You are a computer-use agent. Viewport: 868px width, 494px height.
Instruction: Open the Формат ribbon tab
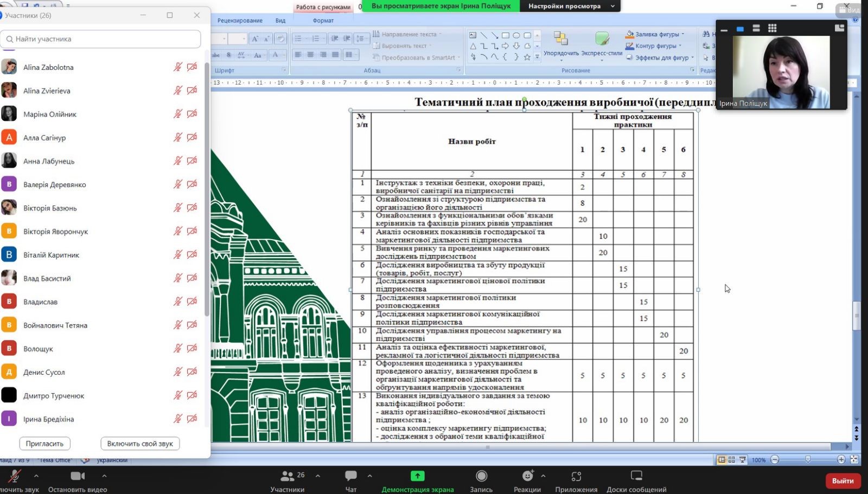tap(323, 21)
